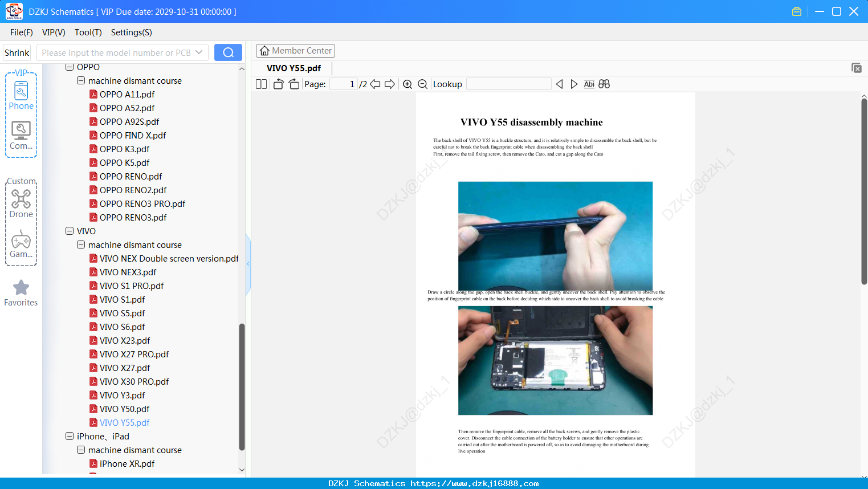Open VIVO S1 PRO.pdf
This screenshot has width=868, height=489.
[132, 286]
